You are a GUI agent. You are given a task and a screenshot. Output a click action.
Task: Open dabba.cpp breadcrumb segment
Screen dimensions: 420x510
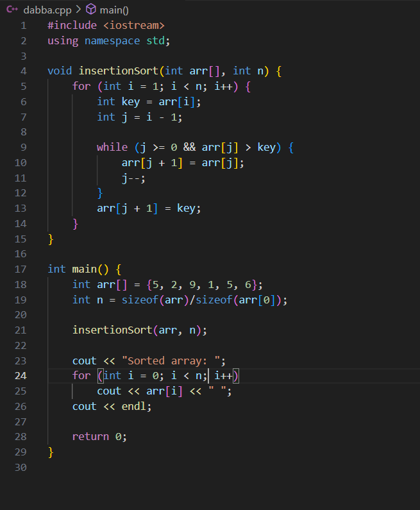(47, 10)
